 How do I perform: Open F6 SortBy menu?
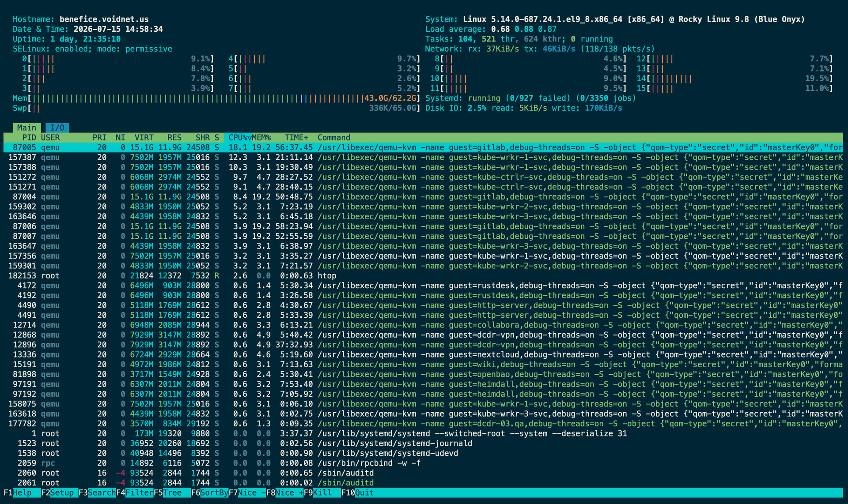pos(210,493)
